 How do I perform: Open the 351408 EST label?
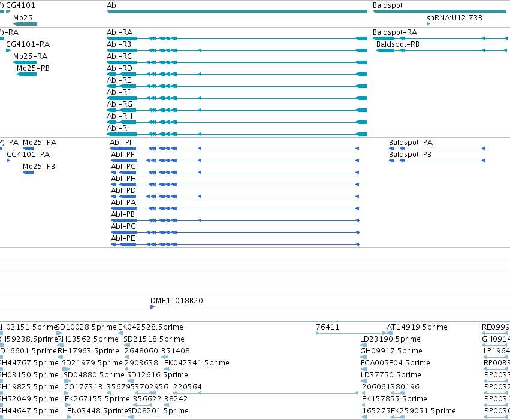tap(176, 351)
